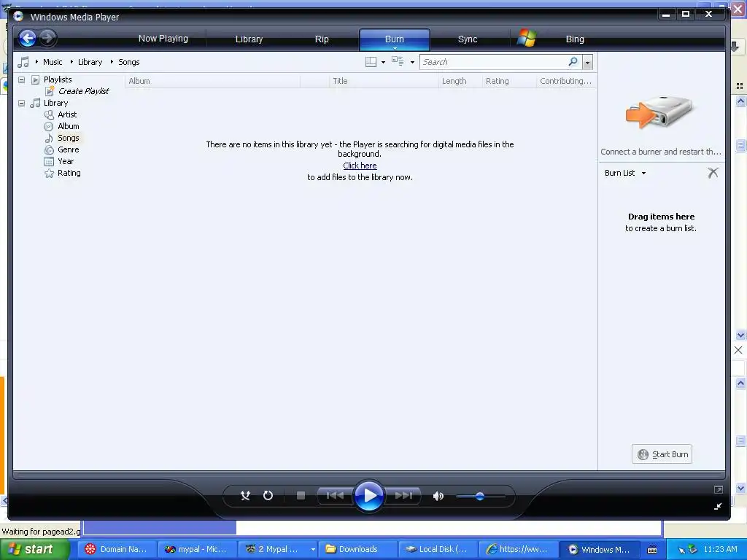
Task: Click the Windows Media Player title icon
Action: pos(18,17)
